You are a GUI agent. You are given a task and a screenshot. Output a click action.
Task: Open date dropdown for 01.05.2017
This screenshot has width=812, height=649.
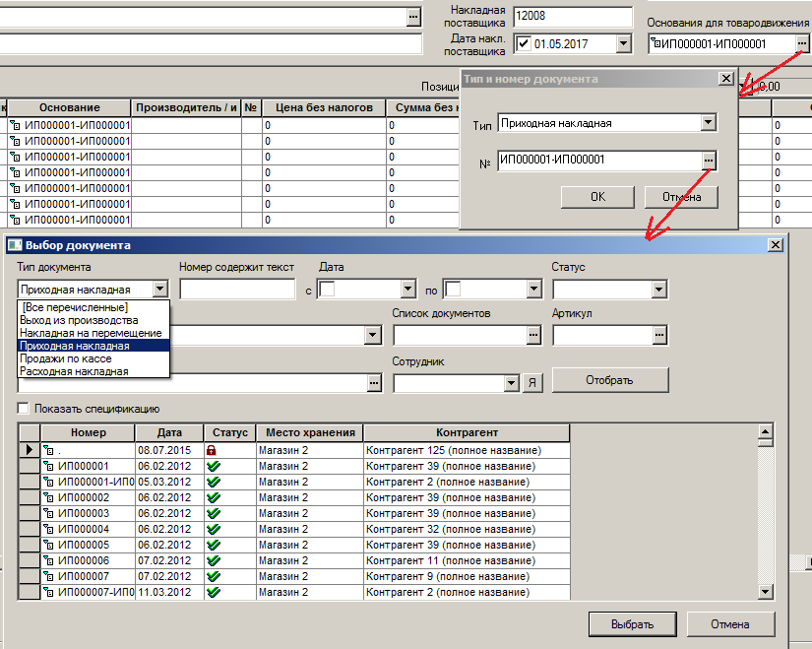[623, 43]
